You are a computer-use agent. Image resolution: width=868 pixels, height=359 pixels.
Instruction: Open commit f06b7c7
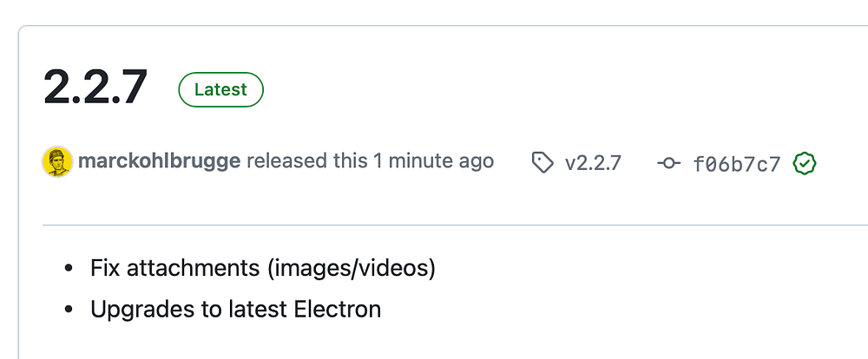click(737, 163)
